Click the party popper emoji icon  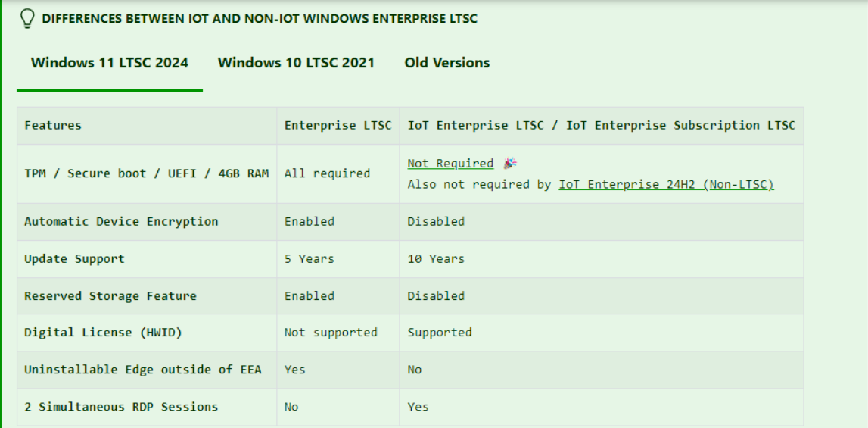coord(510,164)
